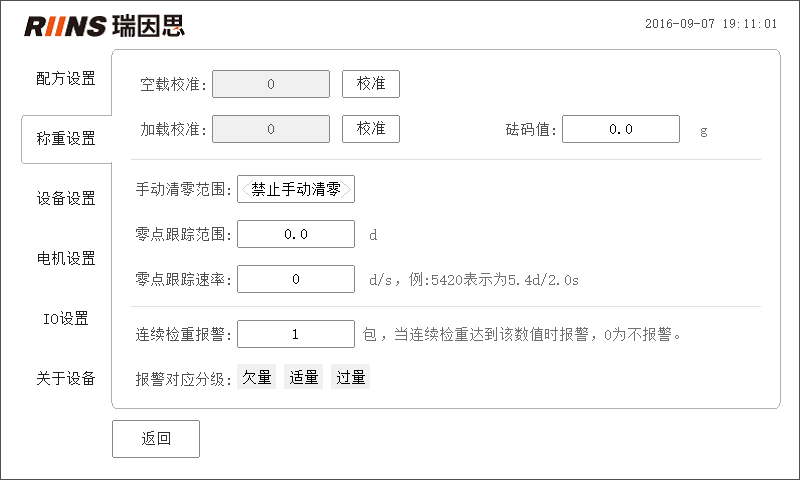Open the 禁止手动清零 selector

(x=296, y=189)
